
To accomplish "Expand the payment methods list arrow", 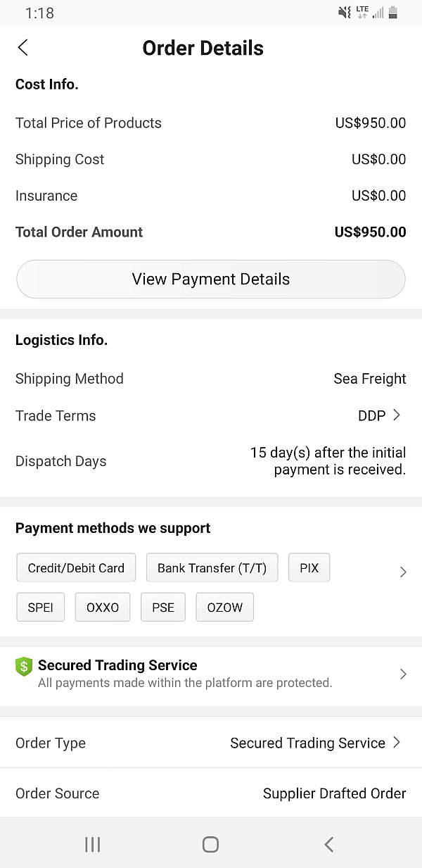I will [x=403, y=572].
